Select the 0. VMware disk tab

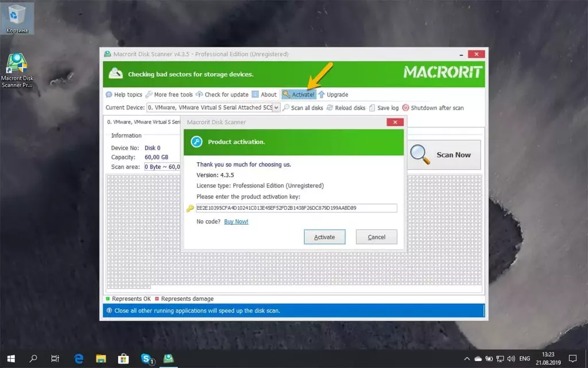pyautogui.click(x=142, y=122)
